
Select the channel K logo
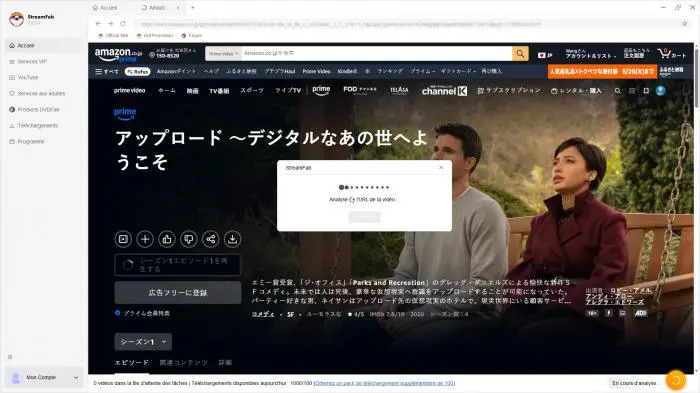[x=445, y=91]
